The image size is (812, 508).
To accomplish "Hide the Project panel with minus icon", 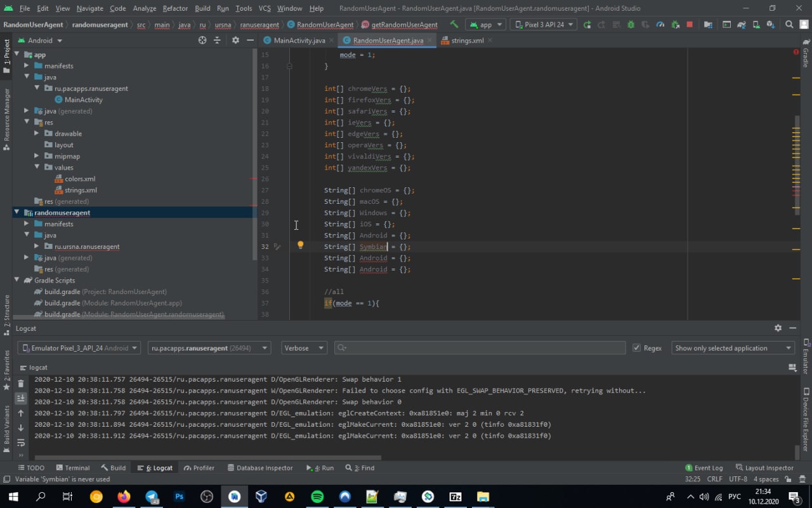I will 250,40.
